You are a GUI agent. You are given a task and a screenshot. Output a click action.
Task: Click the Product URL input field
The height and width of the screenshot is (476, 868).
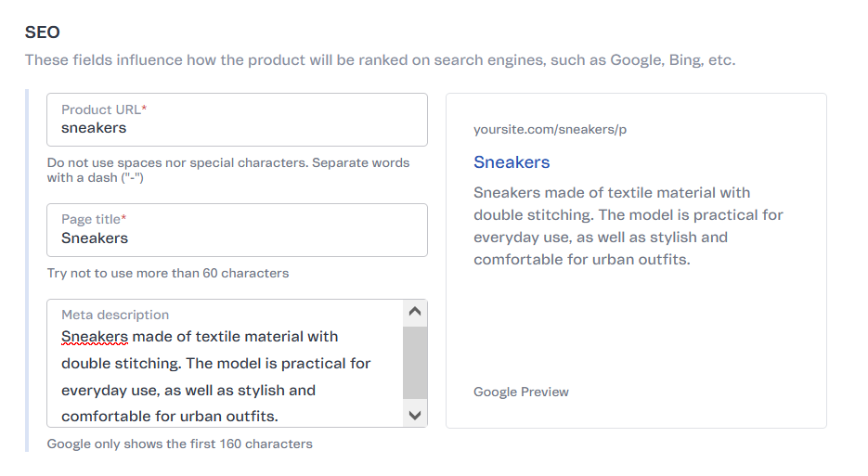point(237,128)
